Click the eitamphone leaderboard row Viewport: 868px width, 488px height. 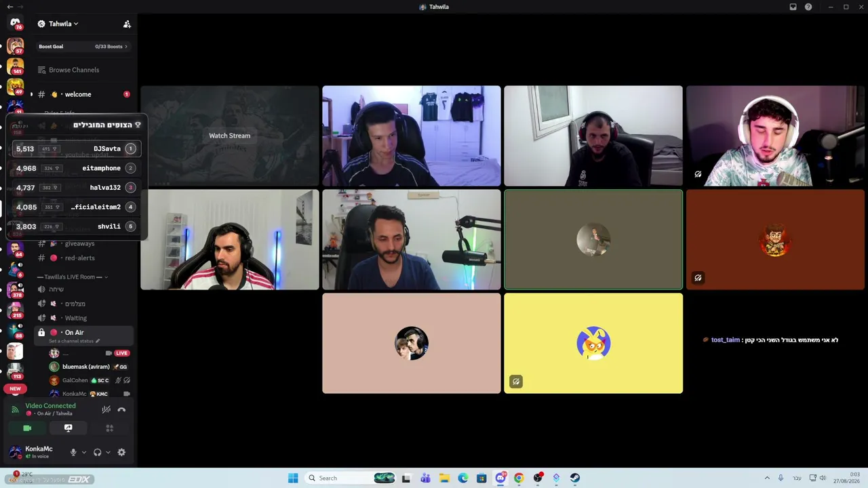tap(76, 168)
